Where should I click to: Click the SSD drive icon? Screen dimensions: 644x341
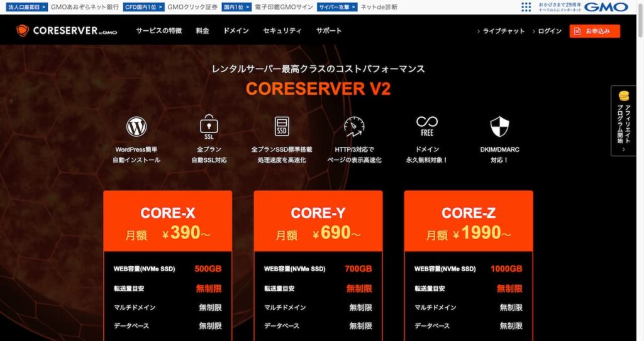282,126
